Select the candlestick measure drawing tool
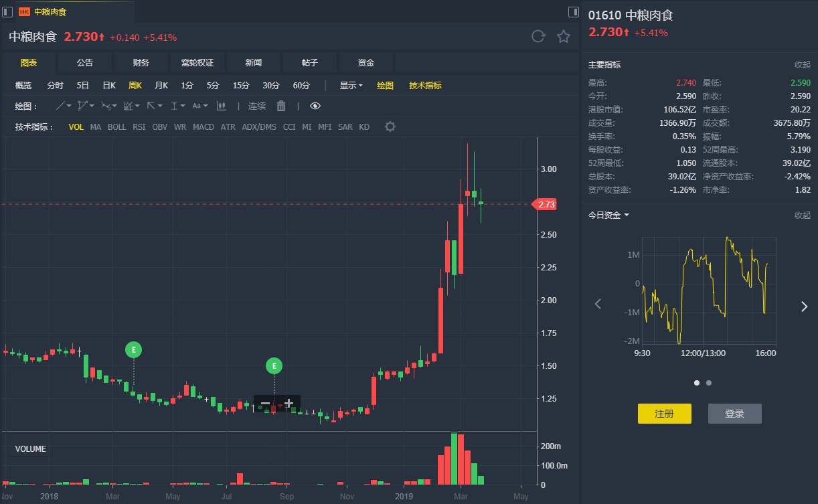Image resolution: width=818 pixels, height=504 pixels. point(222,106)
